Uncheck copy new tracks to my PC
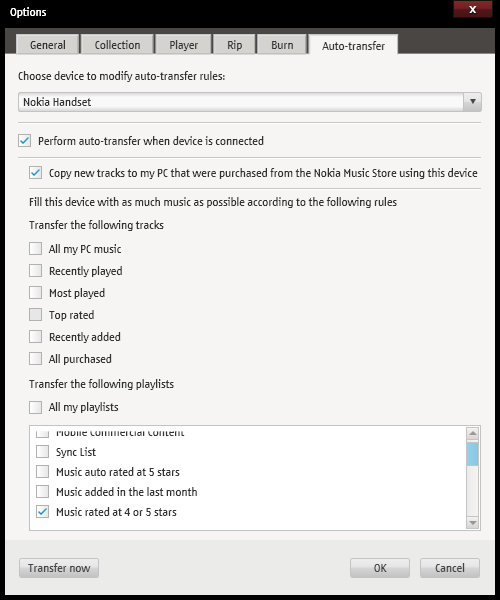The height and width of the screenshot is (600, 500). tap(36, 173)
